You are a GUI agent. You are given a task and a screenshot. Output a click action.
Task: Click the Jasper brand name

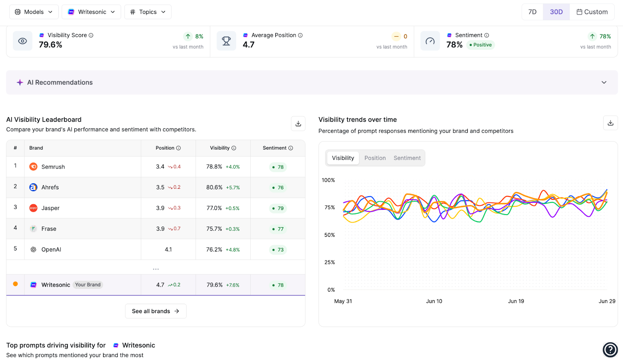(x=51, y=208)
